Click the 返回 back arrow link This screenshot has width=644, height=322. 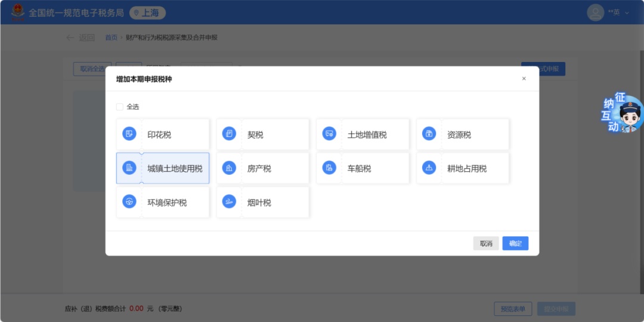[x=80, y=38]
